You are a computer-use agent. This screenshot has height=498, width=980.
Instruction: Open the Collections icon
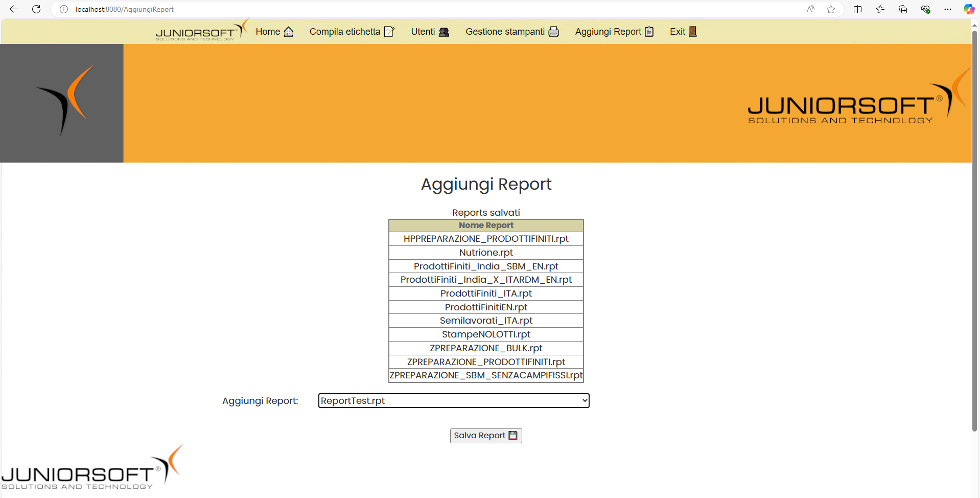pyautogui.click(x=903, y=9)
